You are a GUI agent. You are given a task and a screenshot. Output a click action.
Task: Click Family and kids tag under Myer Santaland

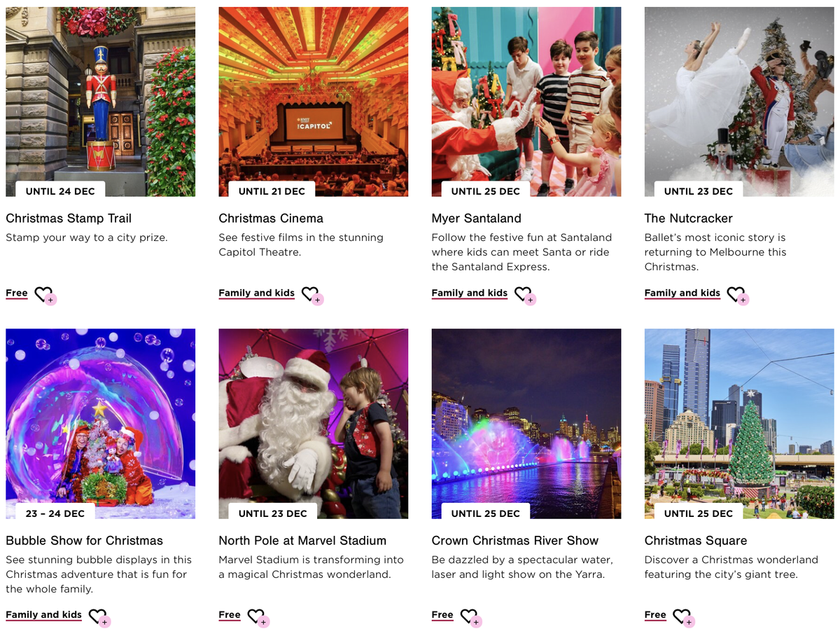pos(470,293)
